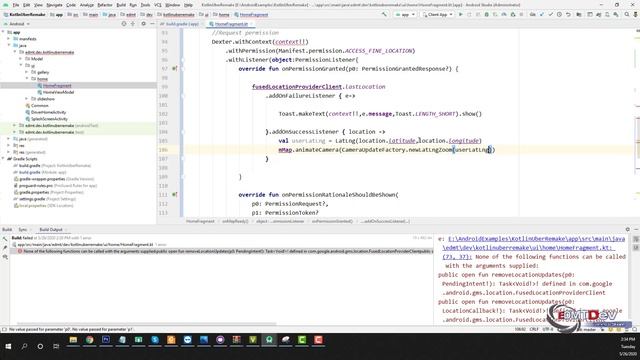640x360 pixels.
Task: Expand the slideshow package
Action: pyautogui.click(x=27, y=99)
